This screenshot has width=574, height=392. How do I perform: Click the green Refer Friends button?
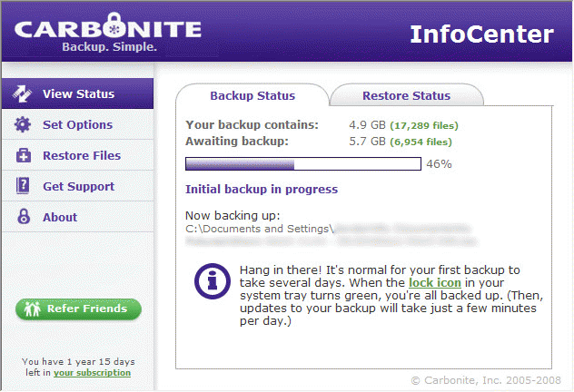78,309
